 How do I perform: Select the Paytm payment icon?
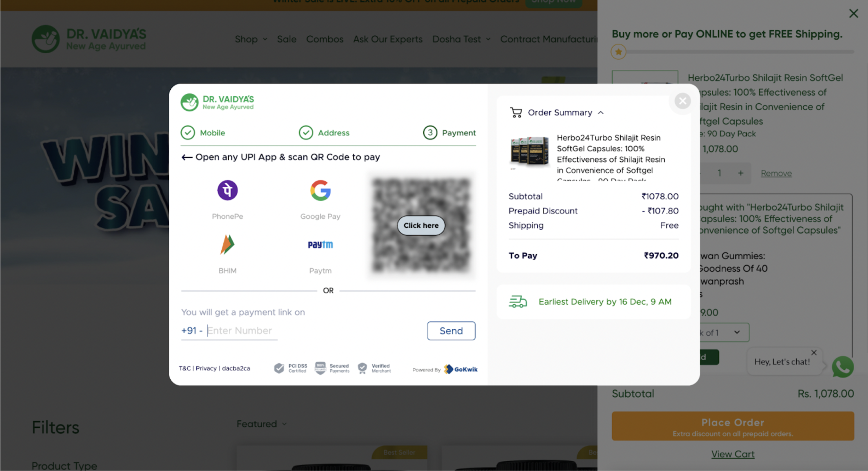click(x=320, y=245)
